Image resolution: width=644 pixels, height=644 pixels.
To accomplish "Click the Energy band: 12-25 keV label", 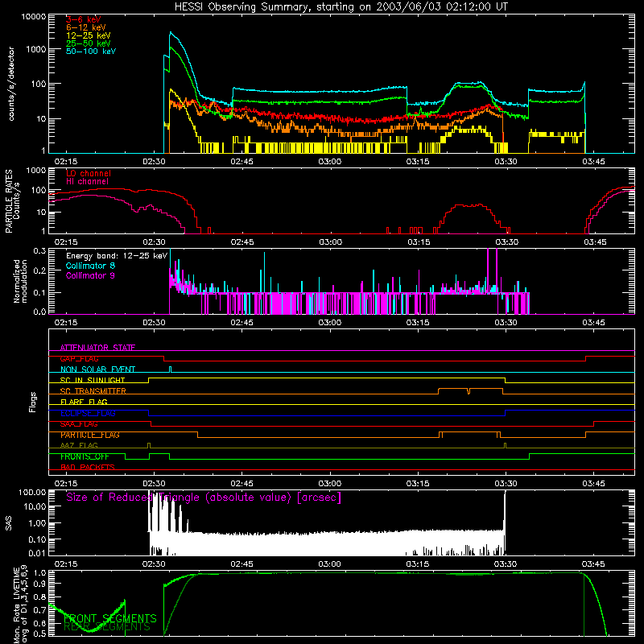I will 117,256.
